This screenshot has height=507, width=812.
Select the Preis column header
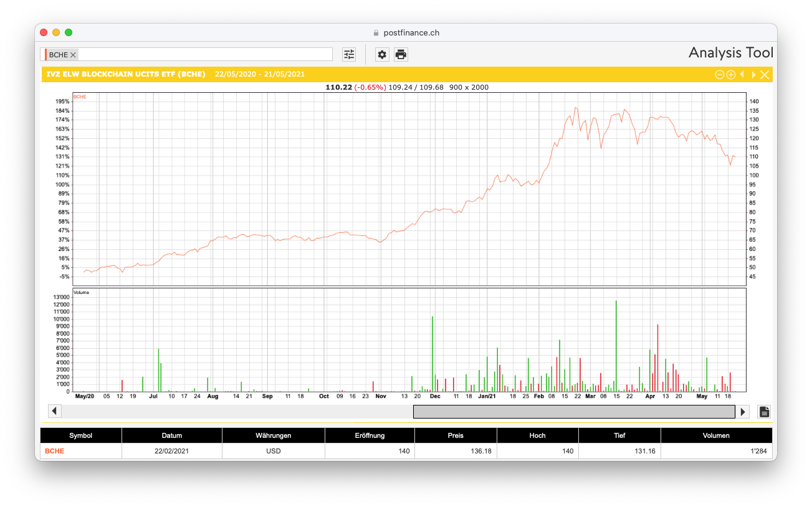coord(456,435)
